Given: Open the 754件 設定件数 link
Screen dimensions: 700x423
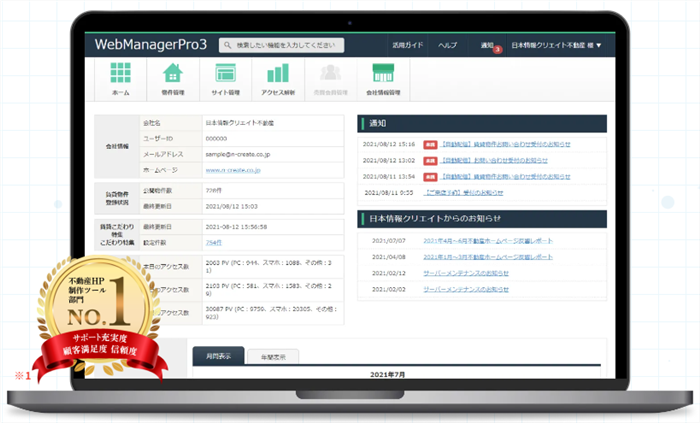Looking at the screenshot, I should coord(214,241).
